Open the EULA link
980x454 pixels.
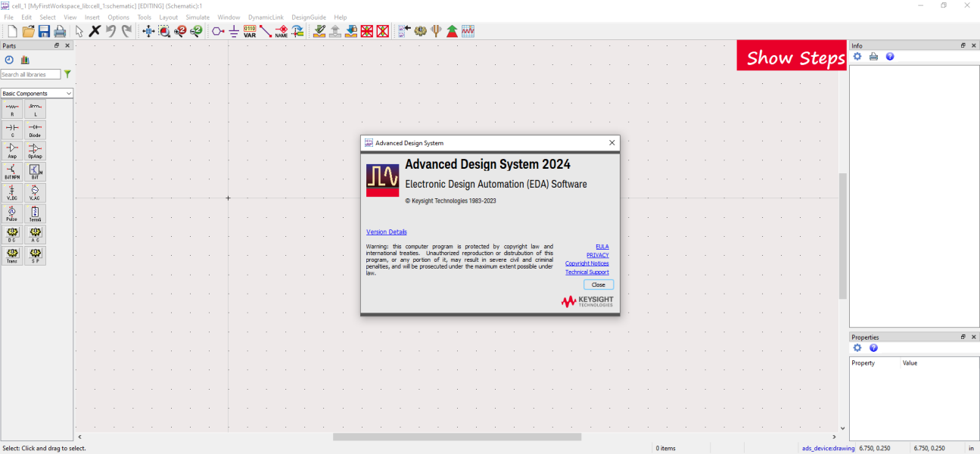[x=602, y=247]
